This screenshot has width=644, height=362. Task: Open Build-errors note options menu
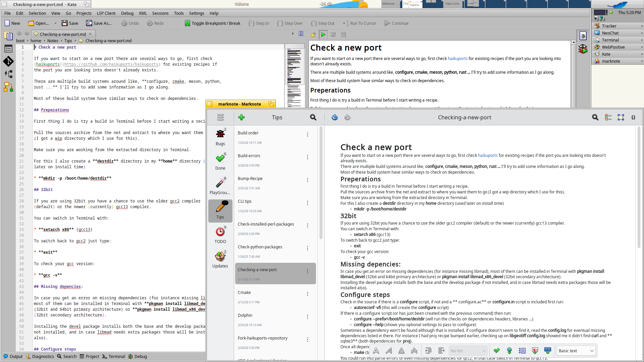point(307,157)
